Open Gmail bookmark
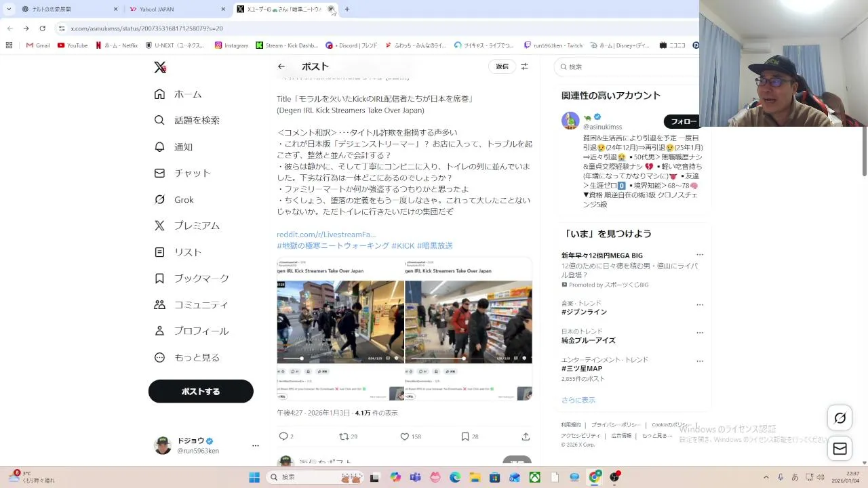 click(x=38, y=45)
